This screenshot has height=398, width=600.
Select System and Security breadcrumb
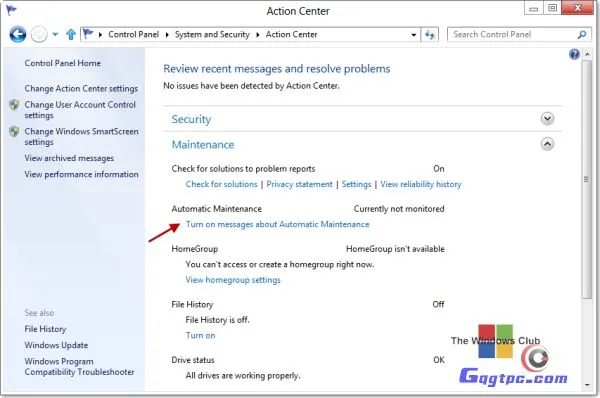pyautogui.click(x=212, y=34)
